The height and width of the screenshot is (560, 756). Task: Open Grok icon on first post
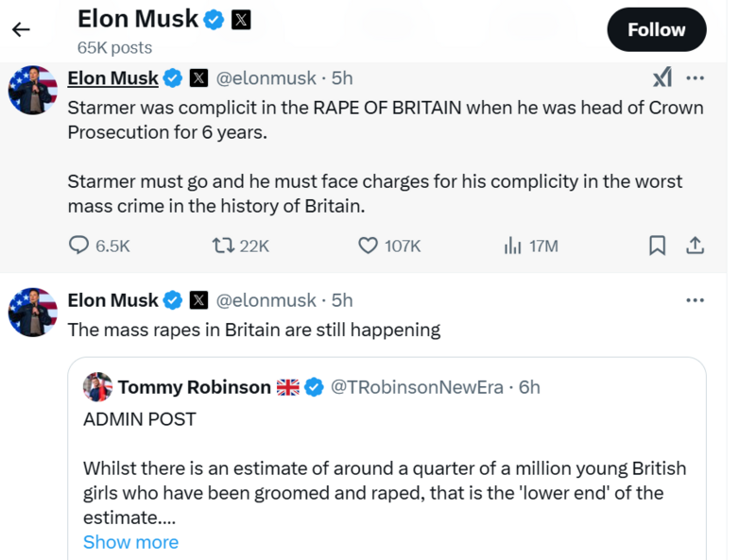point(662,77)
